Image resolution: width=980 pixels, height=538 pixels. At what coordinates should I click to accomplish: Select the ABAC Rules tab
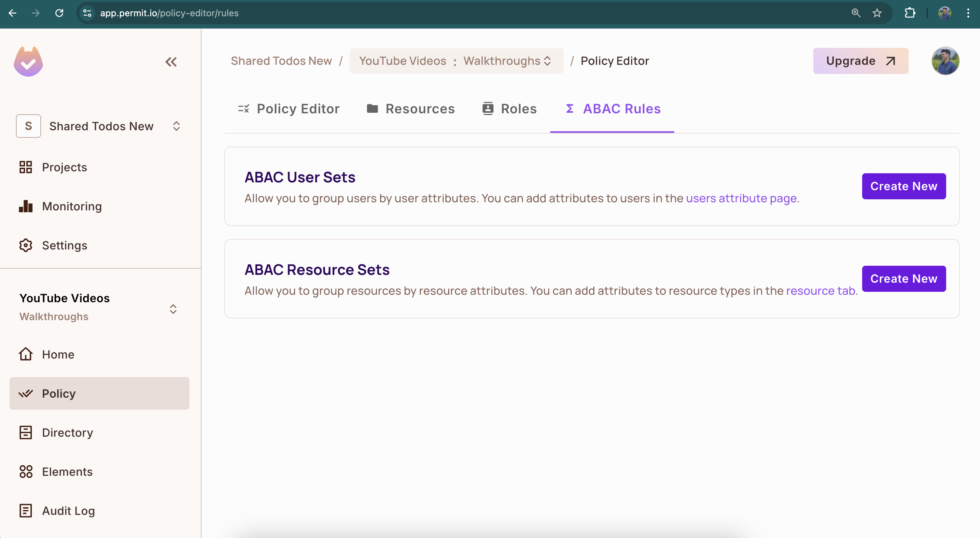tap(612, 109)
